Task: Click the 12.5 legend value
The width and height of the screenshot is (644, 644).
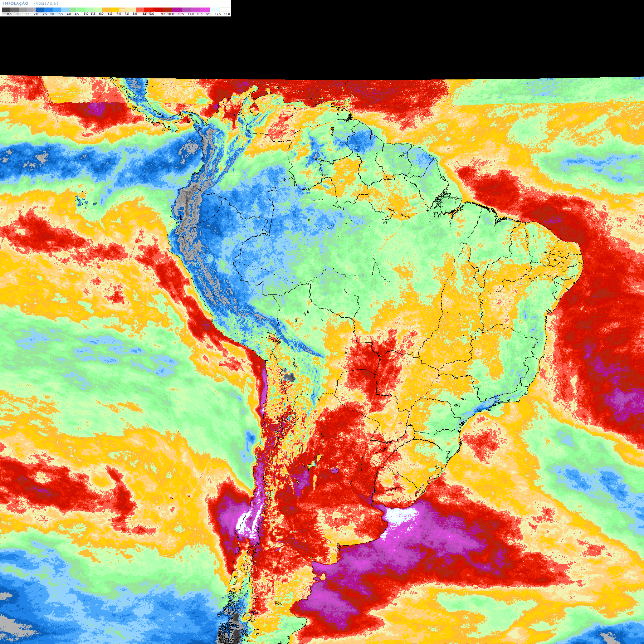Action: 218,14
